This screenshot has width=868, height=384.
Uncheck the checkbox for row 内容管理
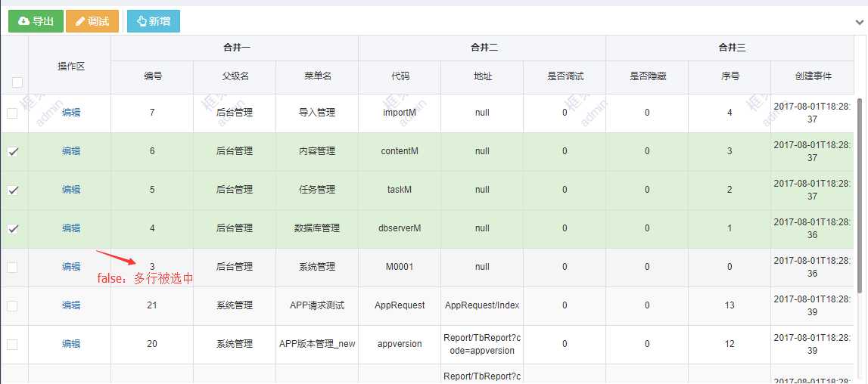coord(12,152)
